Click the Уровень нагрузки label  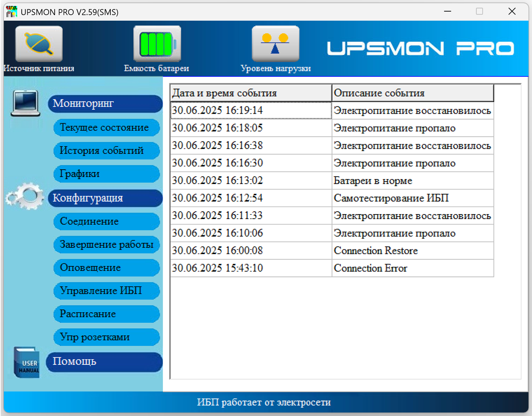(276, 68)
